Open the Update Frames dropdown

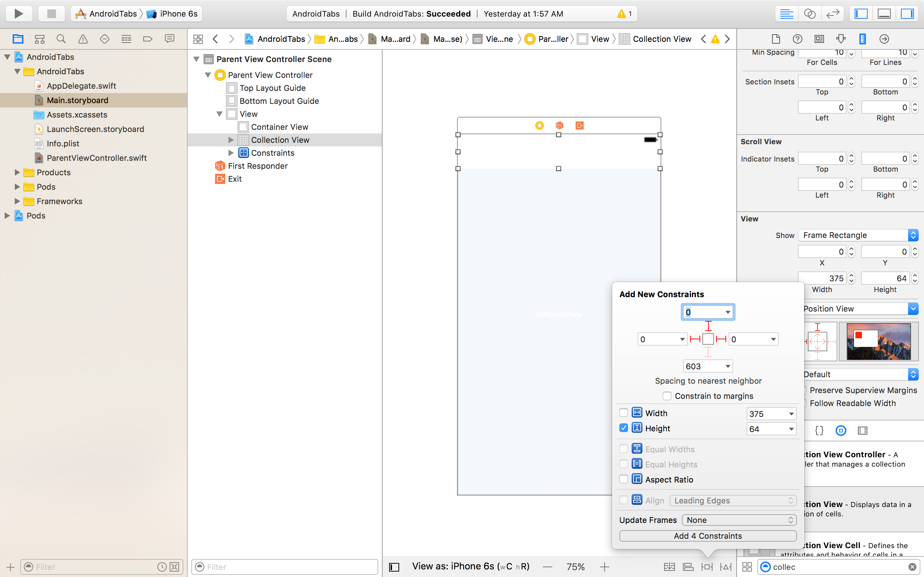(x=739, y=520)
